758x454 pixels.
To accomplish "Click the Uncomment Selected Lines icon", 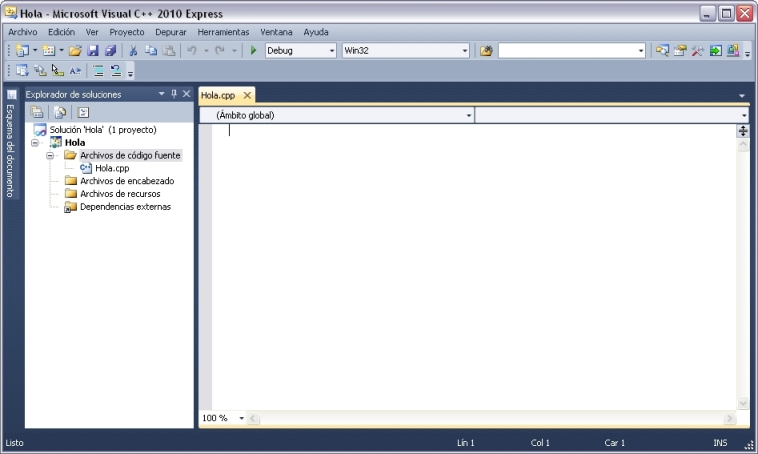I will click(x=116, y=71).
